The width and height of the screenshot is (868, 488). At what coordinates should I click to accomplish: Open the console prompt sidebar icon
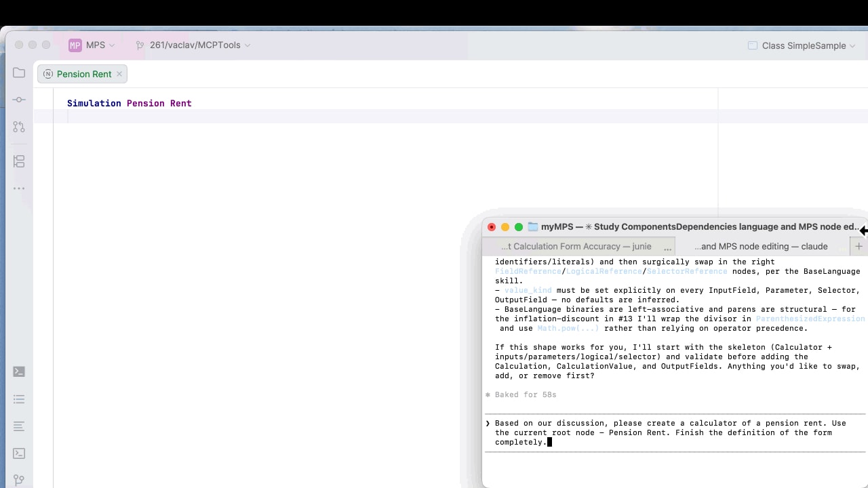(19, 453)
